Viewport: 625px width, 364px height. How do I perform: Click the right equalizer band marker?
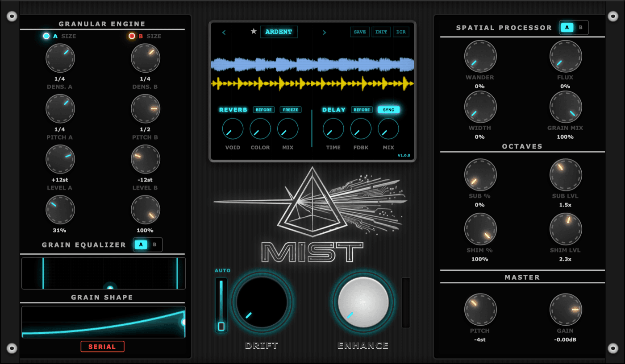[177, 273]
